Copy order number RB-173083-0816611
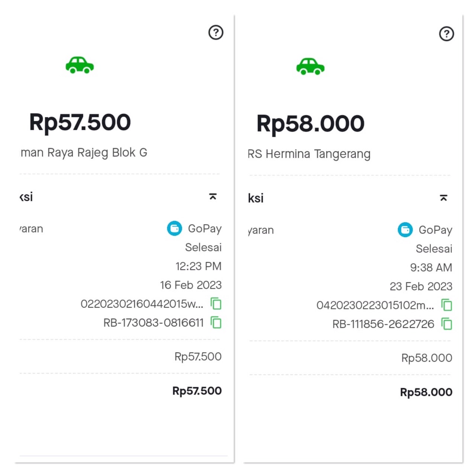The height and width of the screenshot is (476, 476). point(216,322)
